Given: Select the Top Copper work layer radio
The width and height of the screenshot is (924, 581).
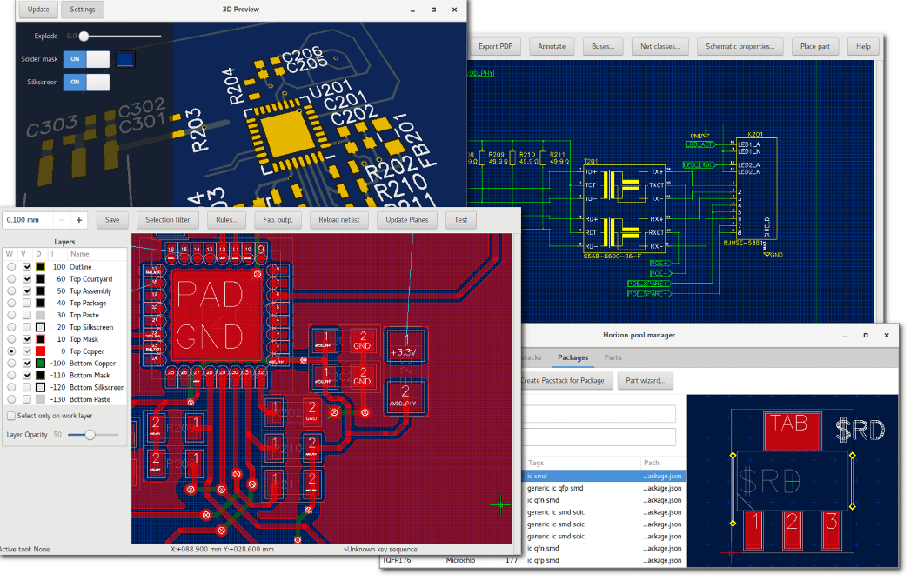Looking at the screenshot, I should (x=11, y=351).
